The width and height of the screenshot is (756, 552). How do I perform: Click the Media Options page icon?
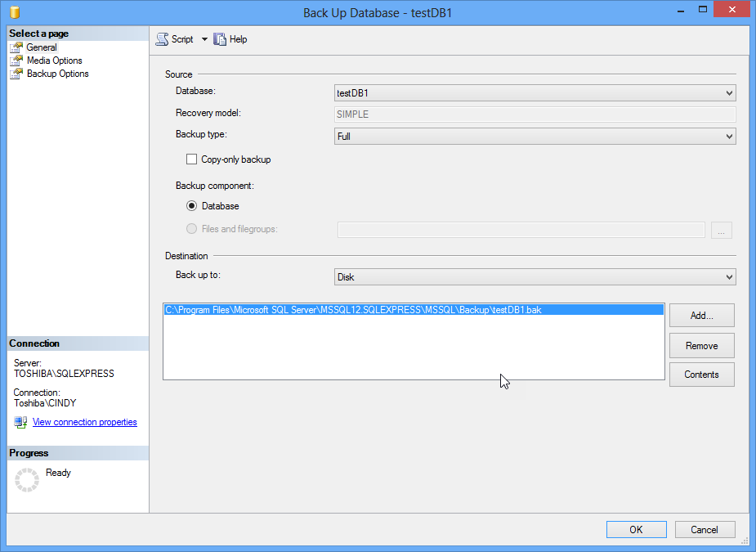16,61
